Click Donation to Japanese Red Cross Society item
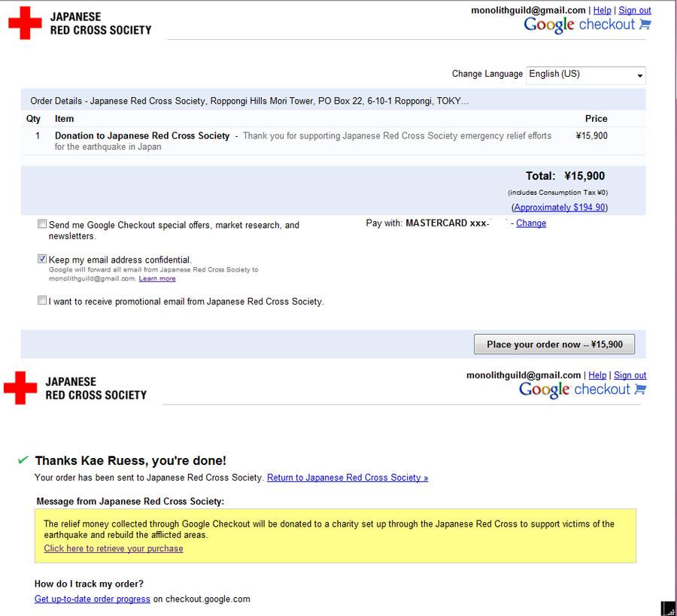The width and height of the screenshot is (677, 616). pyautogui.click(x=142, y=136)
